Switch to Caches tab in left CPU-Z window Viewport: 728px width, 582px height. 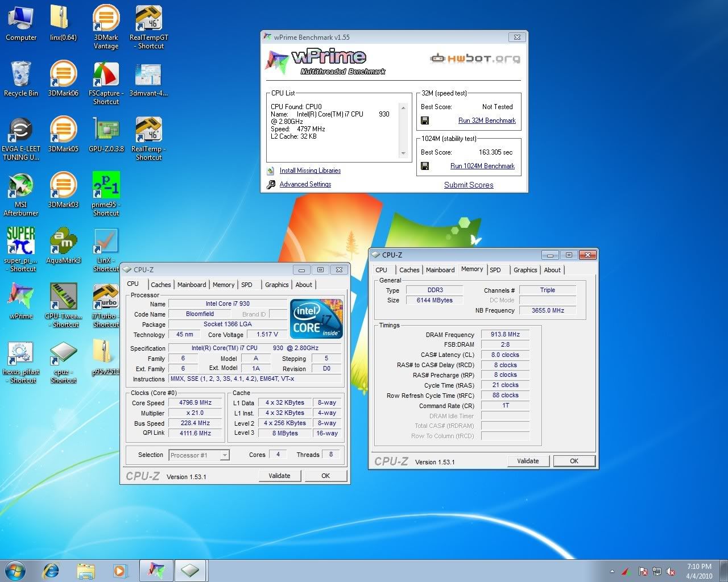click(161, 285)
